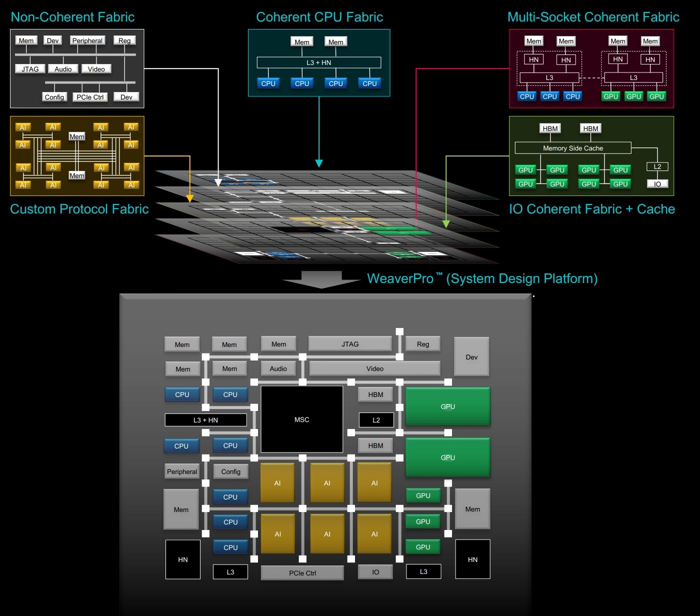The image size is (700, 616).
Task: Select L2 box in IO Coherent Fabric panel
Action: click(x=657, y=166)
